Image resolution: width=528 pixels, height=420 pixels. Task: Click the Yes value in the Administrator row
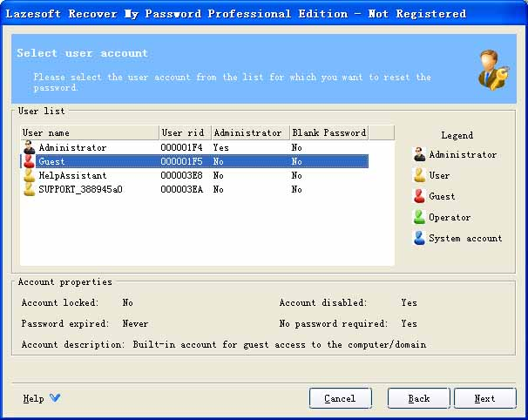pyautogui.click(x=220, y=147)
